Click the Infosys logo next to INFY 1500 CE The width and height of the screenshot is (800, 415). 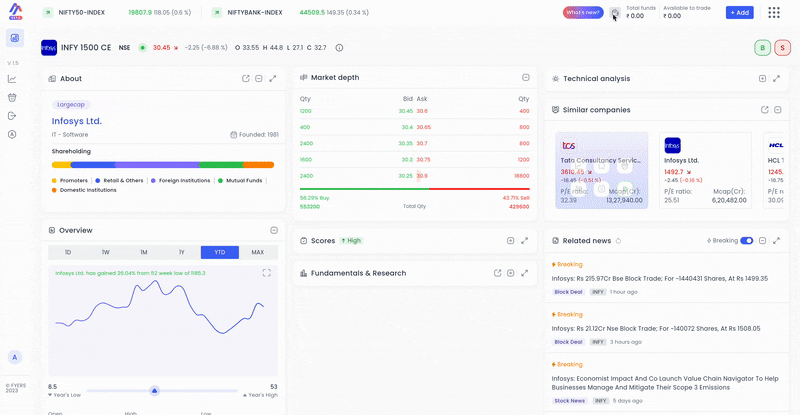tap(49, 47)
